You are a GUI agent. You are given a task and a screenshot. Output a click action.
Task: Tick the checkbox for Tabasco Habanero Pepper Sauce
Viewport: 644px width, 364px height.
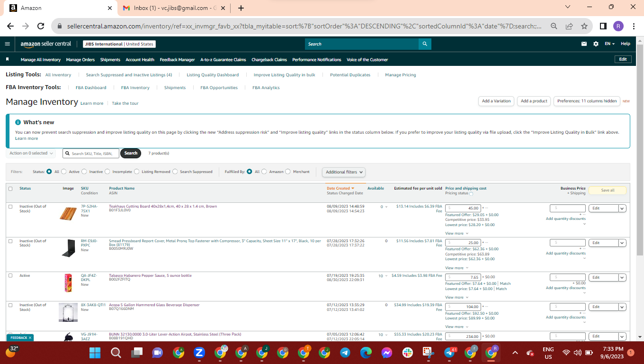coord(10,276)
